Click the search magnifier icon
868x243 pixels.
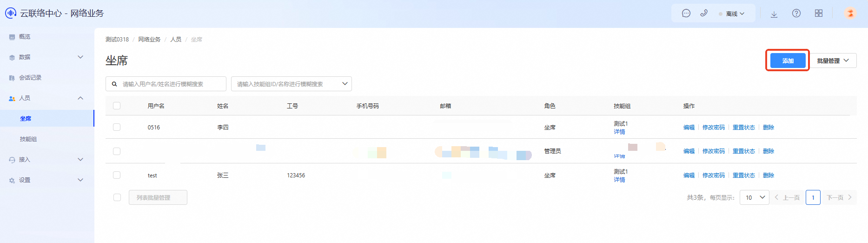click(x=114, y=84)
